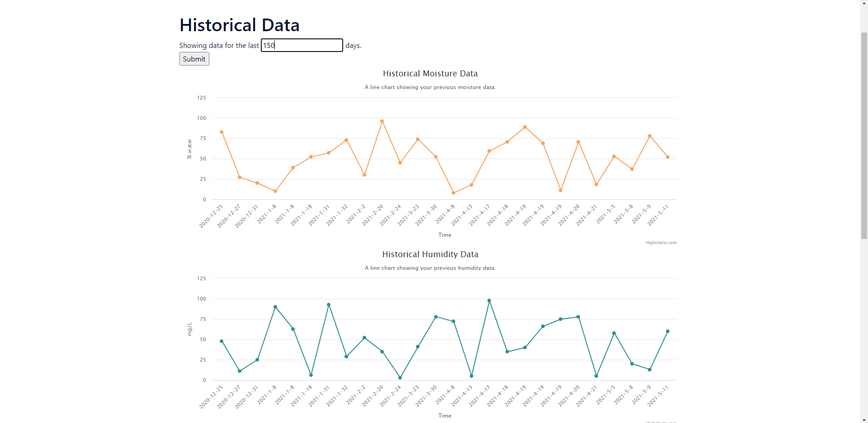
Task: Select the humidity peak point at 2021-4-17
Action: pyautogui.click(x=489, y=301)
